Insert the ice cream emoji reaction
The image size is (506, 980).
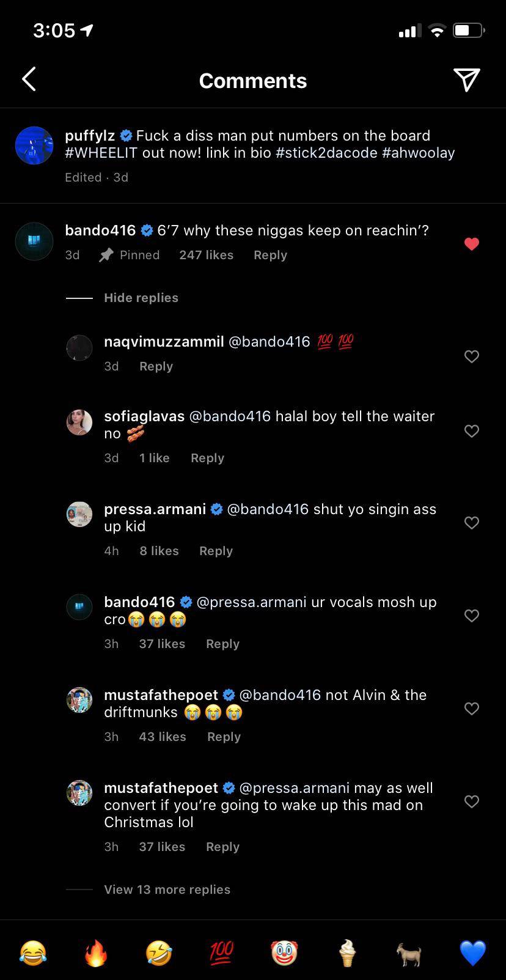(x=347, y=953)
